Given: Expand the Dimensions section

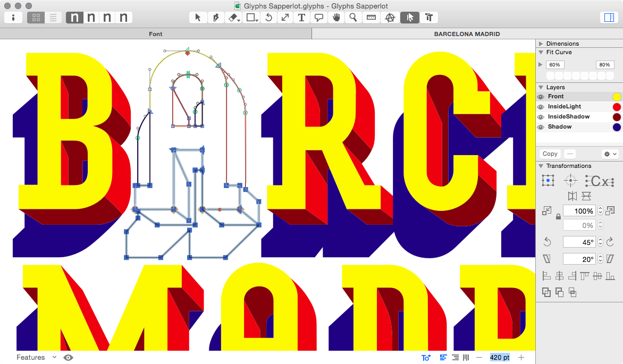Looking at the screenshot, I should coord(542,44).
